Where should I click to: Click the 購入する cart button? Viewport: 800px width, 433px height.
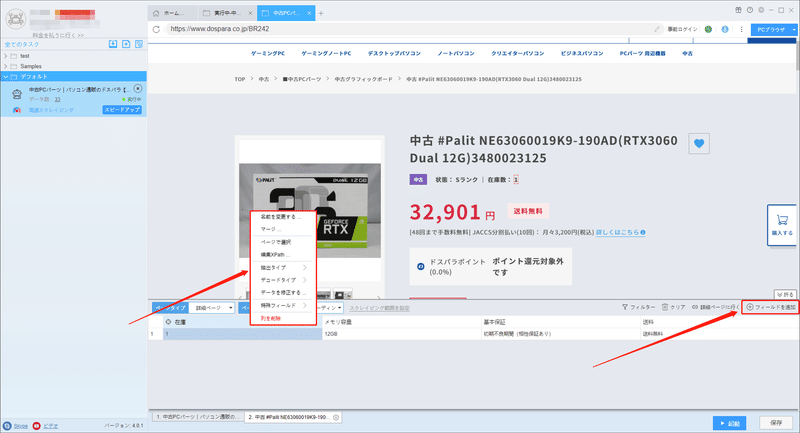click(x=782, y=225)
